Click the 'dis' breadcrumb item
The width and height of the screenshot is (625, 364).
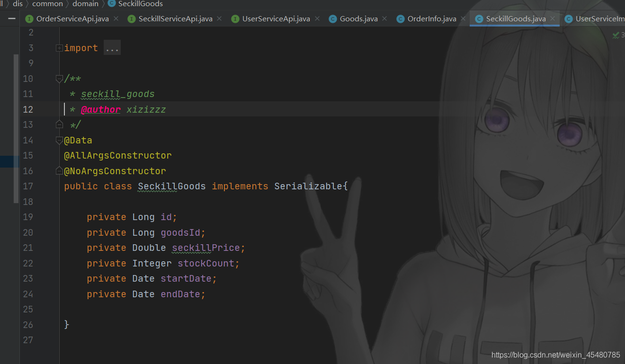tap(18, 4)
